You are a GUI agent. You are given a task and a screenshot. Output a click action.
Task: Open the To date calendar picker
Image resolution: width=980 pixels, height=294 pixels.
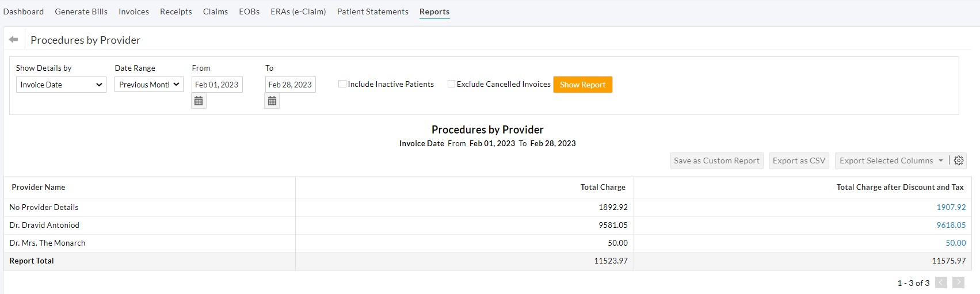272,101
